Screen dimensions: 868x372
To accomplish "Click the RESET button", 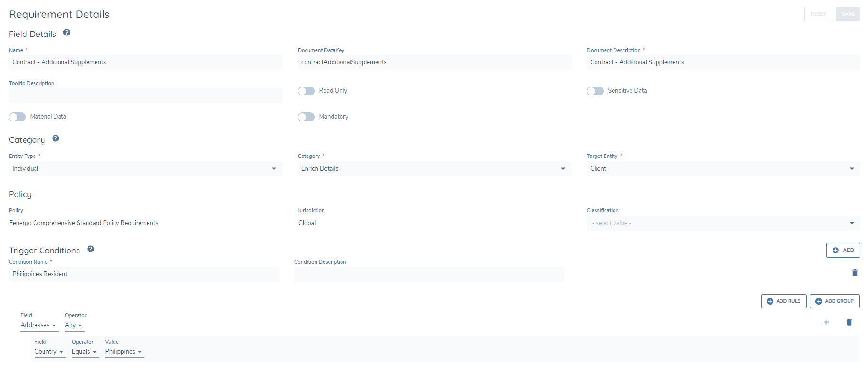I will [x=818, y=14].
